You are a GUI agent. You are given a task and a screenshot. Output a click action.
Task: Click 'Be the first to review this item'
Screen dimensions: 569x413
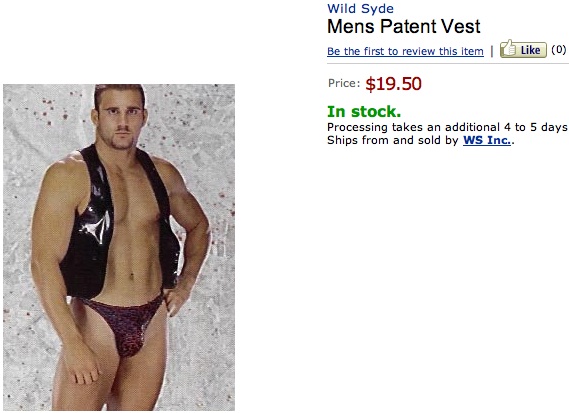click(405, 51)
